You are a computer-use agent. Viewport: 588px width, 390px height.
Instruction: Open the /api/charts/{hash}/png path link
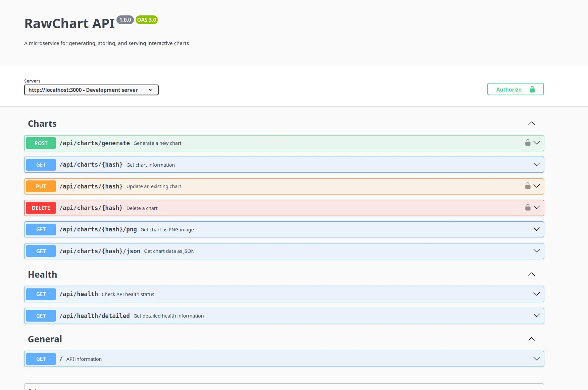98,229
